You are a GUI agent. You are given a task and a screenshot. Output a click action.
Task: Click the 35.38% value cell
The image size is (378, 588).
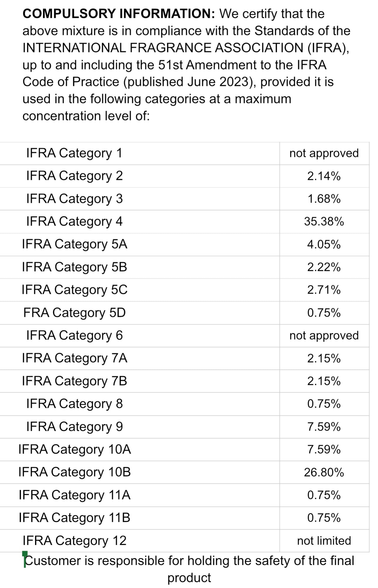coord(324,221)
